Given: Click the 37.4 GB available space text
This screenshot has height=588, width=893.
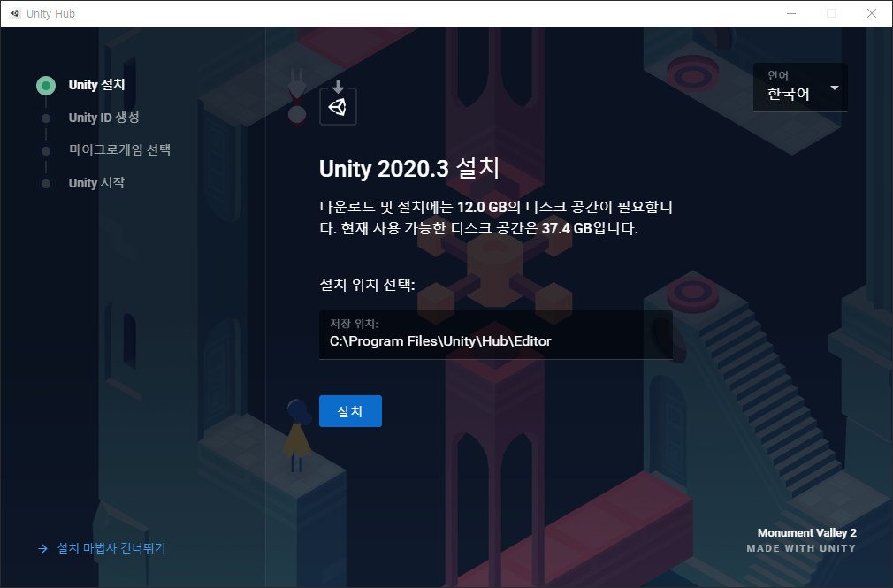Looking at the screenshot, I should [x=567, y=228].
